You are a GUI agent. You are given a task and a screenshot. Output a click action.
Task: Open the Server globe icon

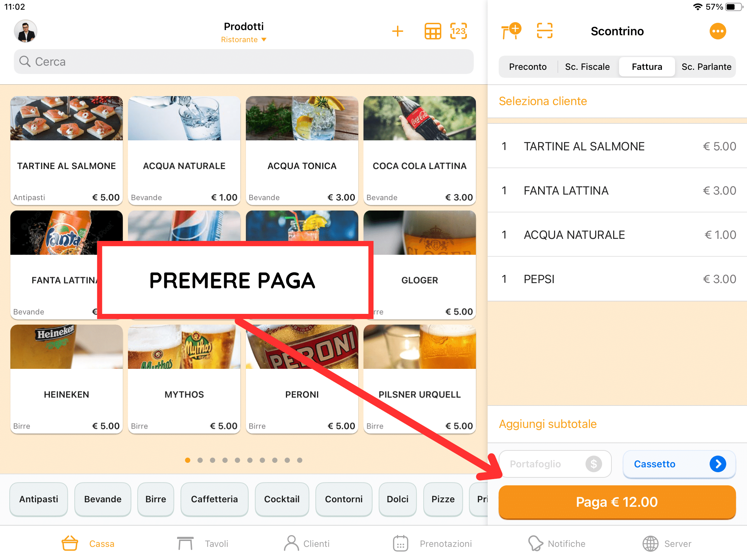(651, 543)
